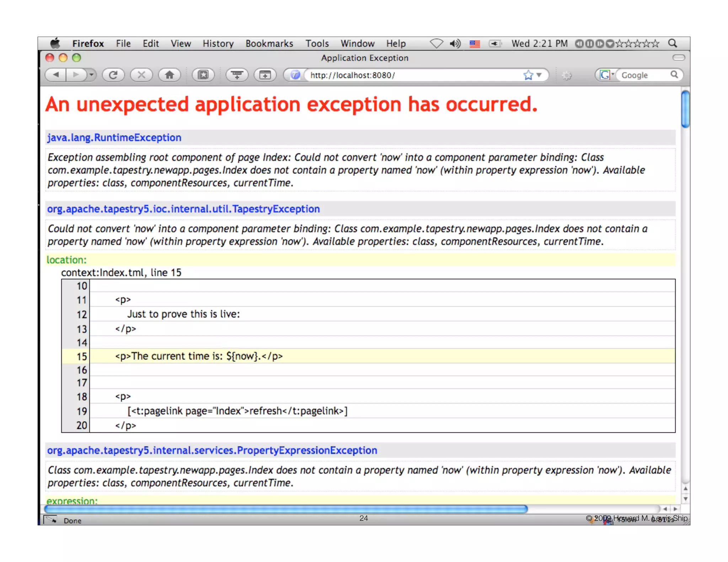Screen dimensions: 728x562
Task: Click the vertical scrollbar up arrow
Action: tap(685, 489)
